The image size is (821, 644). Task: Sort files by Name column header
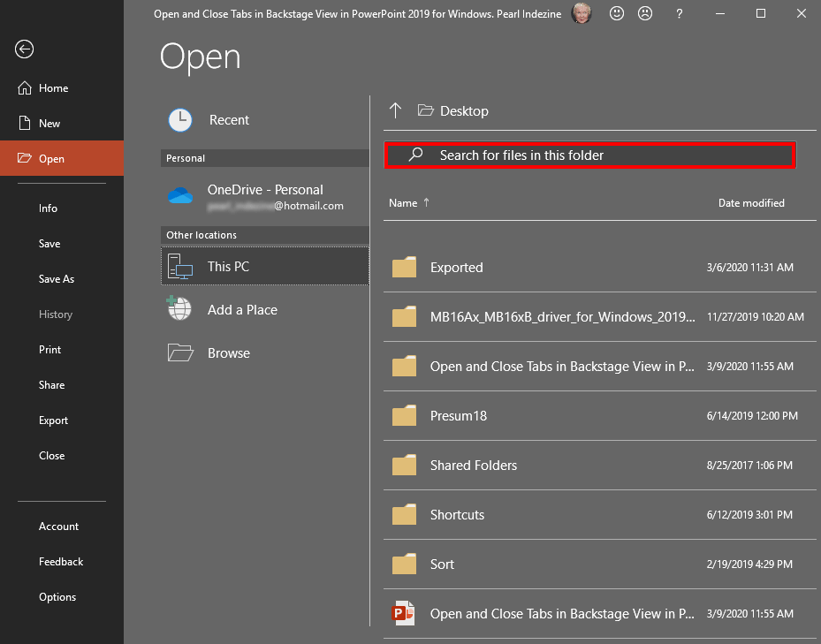[403, 203]
